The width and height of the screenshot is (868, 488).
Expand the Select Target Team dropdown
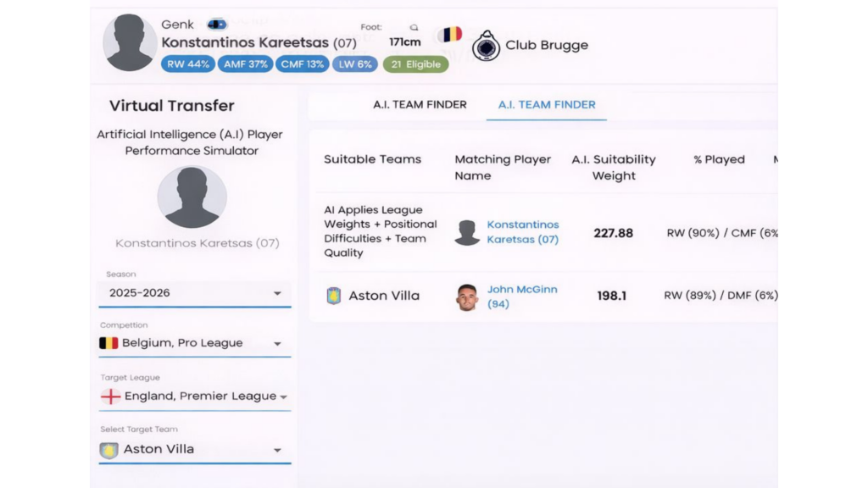coord(195,450)
